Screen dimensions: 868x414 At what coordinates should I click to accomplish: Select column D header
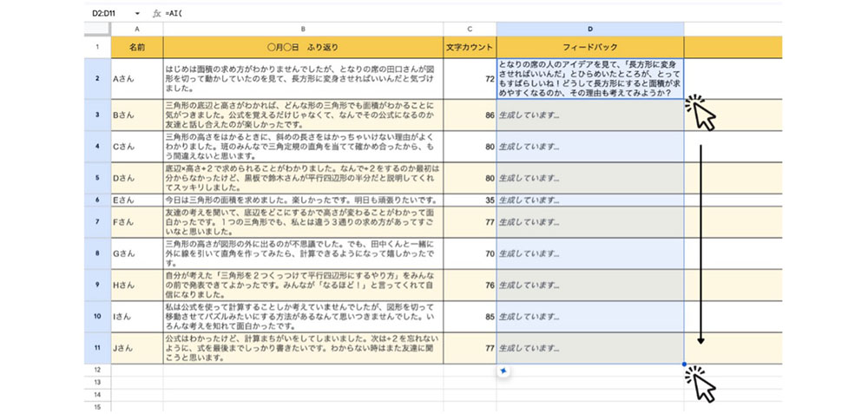click(x=589, y=30)
